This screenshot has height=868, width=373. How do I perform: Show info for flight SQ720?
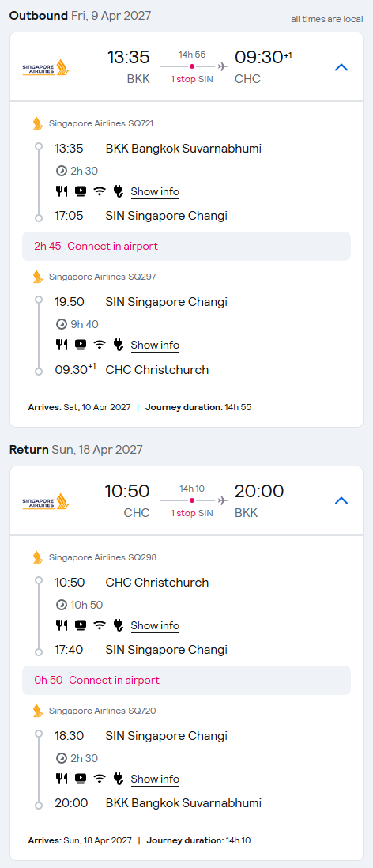155,779
